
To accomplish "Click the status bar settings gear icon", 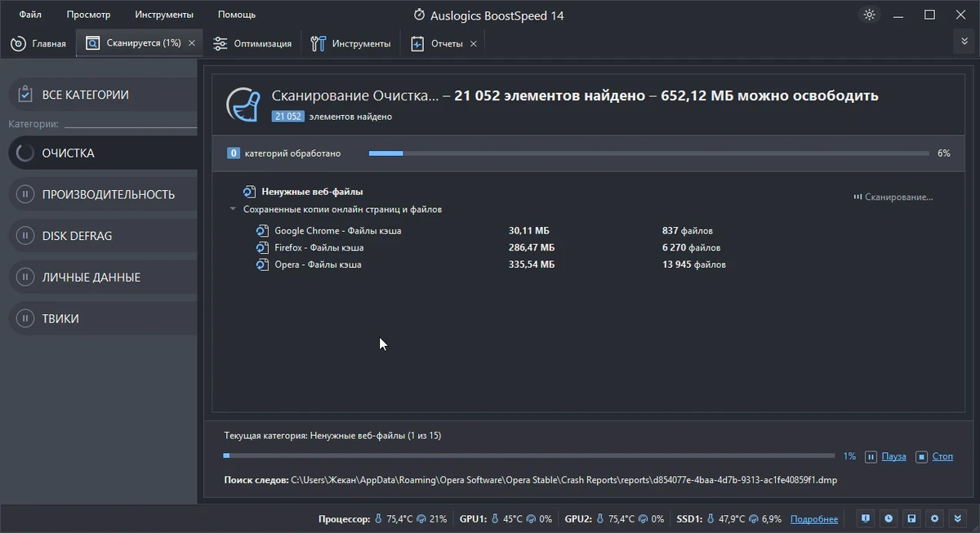I will point(935,518).
